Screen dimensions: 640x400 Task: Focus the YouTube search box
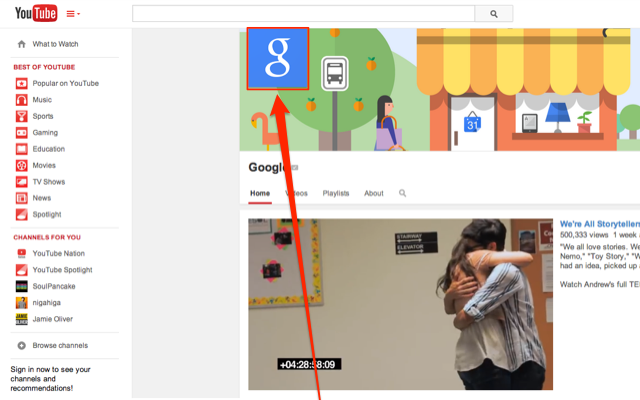303,14
